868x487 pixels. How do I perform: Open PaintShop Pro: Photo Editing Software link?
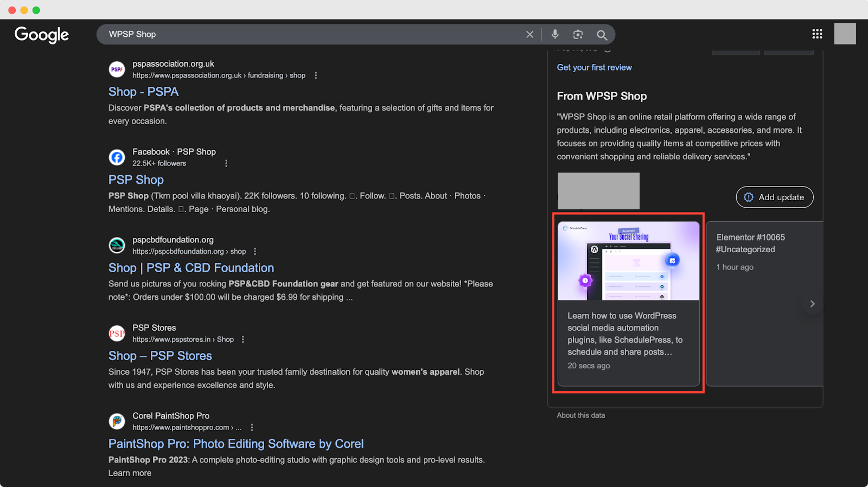tap(236, 444)
